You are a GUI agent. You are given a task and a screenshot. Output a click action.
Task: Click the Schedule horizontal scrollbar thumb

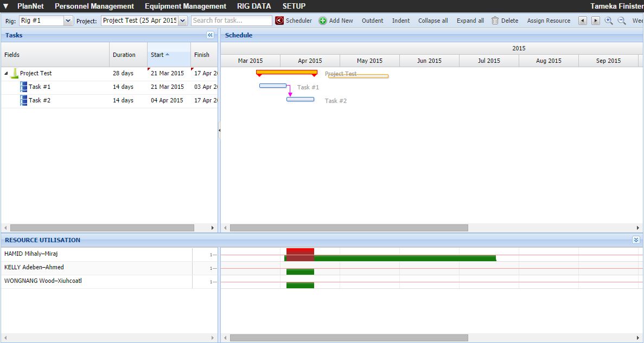(x=348, y=228)
